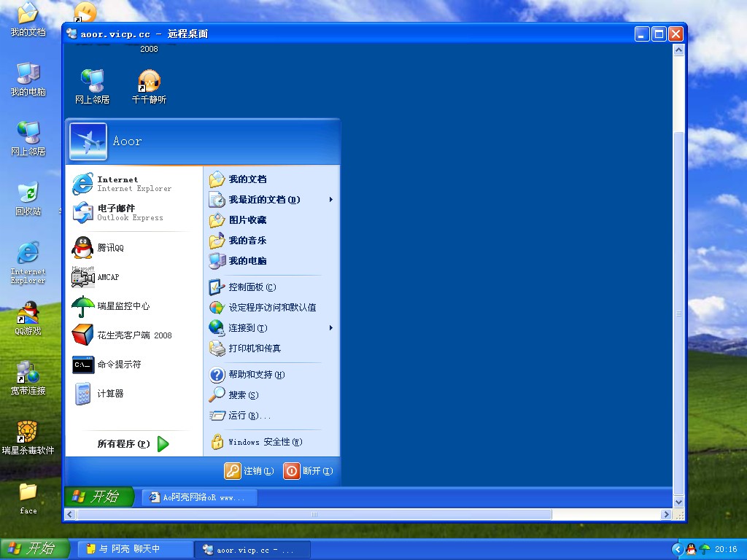Select remote taskbar item Ao阿亮网络oR
This screenshot has width=747, height=560.
coord(200,497)
